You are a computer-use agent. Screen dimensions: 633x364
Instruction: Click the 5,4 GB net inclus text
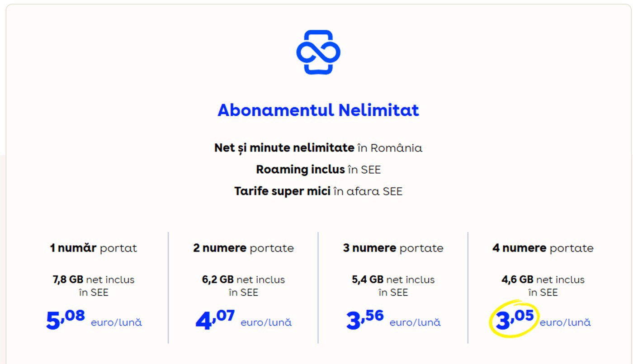point(393,280)
